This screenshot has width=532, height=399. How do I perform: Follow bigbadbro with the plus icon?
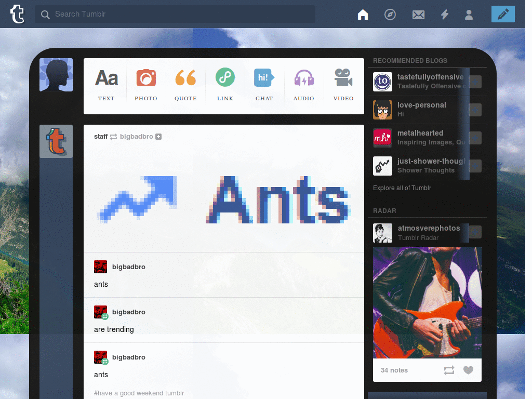(158, 137)
